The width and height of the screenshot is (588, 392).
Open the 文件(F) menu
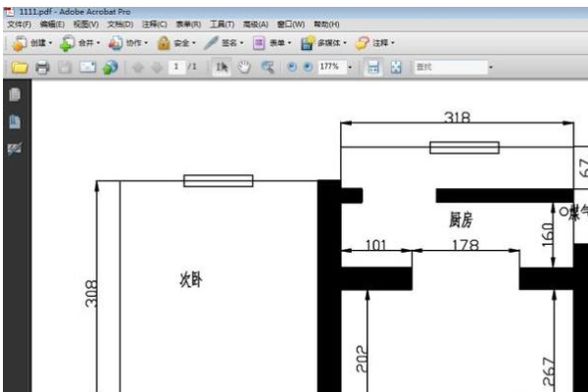(x=19, y=24)
